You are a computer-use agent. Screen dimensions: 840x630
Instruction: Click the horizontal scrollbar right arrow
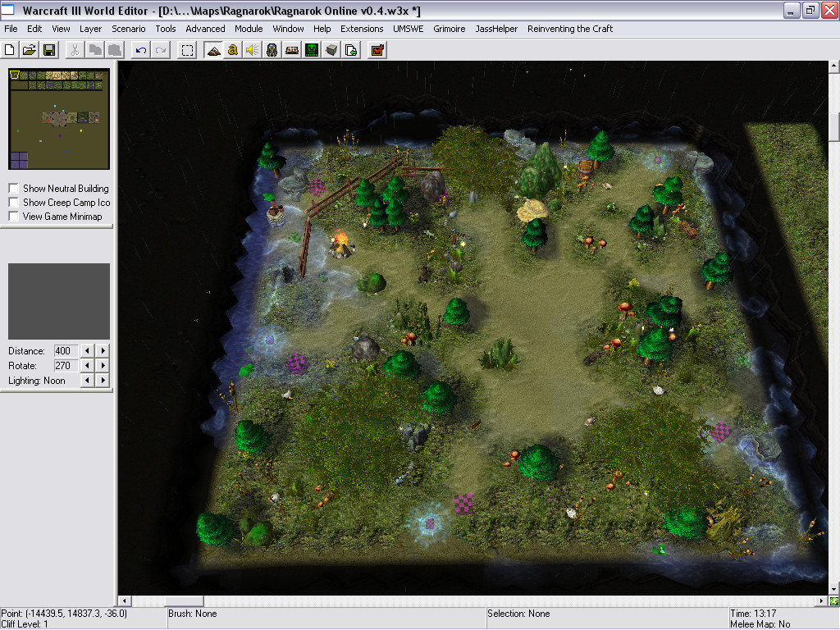click(822, 601)
